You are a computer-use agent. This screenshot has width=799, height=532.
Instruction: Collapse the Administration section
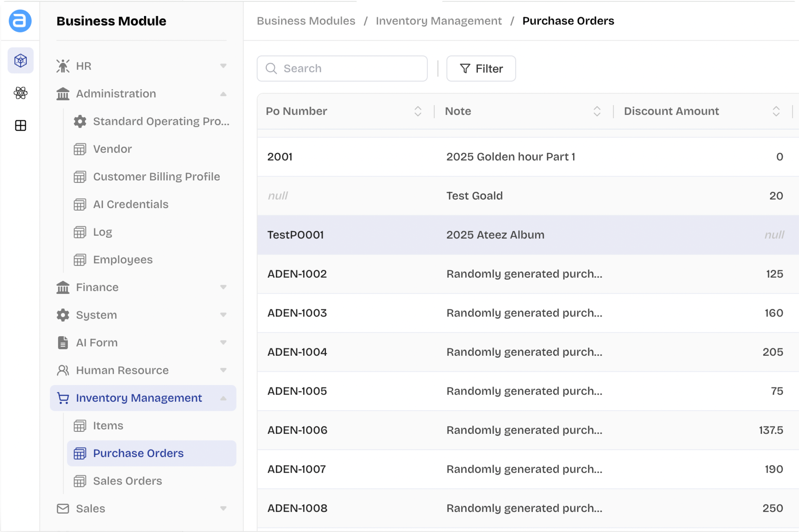(223, 94)
